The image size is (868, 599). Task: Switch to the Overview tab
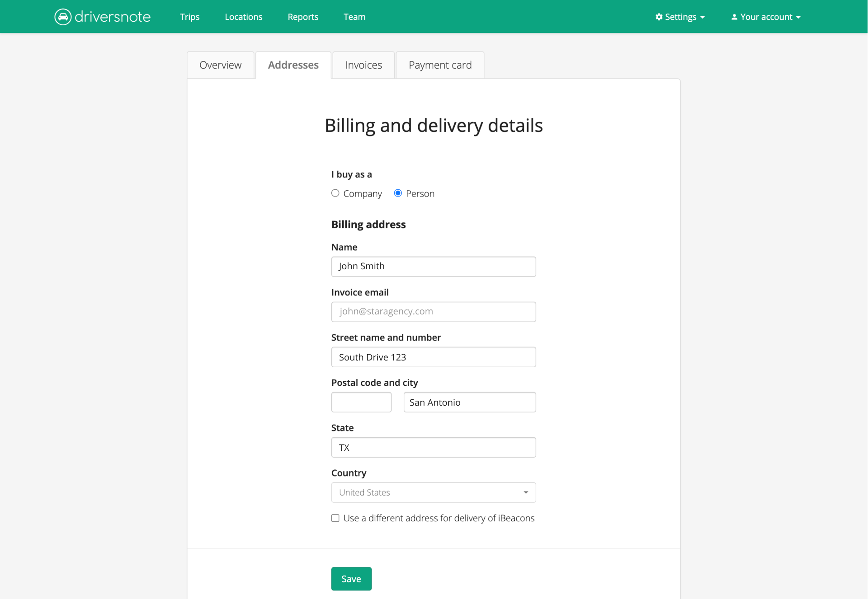221,65
